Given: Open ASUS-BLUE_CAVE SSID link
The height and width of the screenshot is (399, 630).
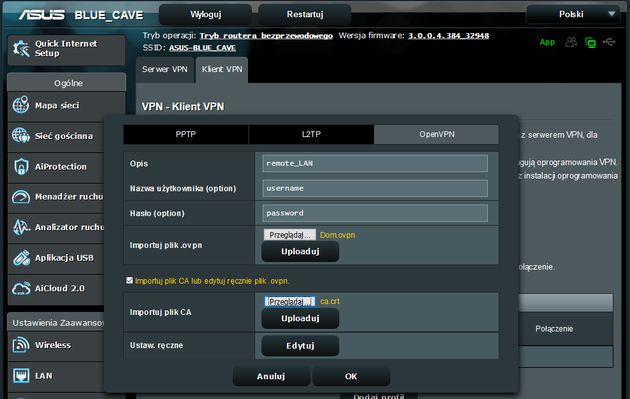Looking at the screenshot, I should pos(202,48).
